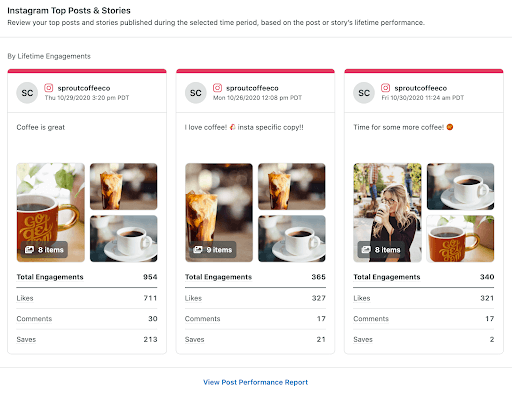The height and width of the screenshot is (395, 512).
Task: Open the 8 items gallery badge on the red mug photo
Action: click(x=44, y=250)
